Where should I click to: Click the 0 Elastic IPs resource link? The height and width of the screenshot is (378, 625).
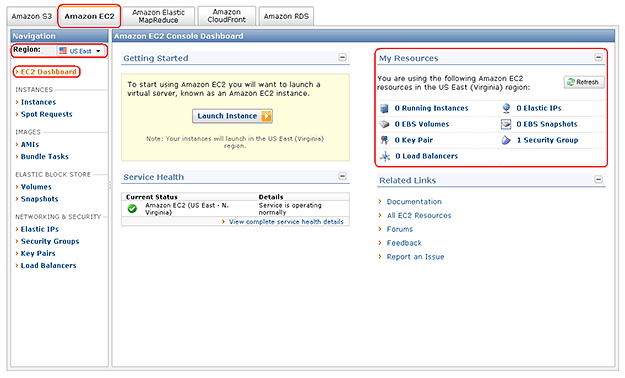[539, 108]
